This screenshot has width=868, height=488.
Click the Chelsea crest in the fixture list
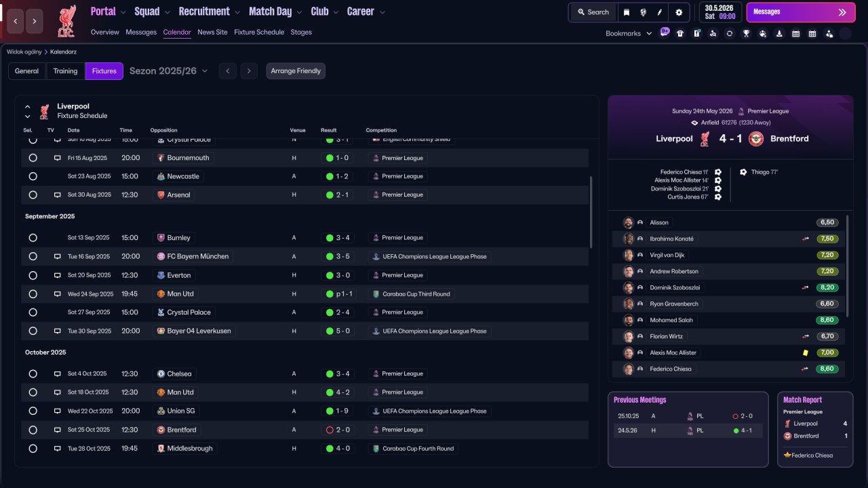click(x=161, y=373)
